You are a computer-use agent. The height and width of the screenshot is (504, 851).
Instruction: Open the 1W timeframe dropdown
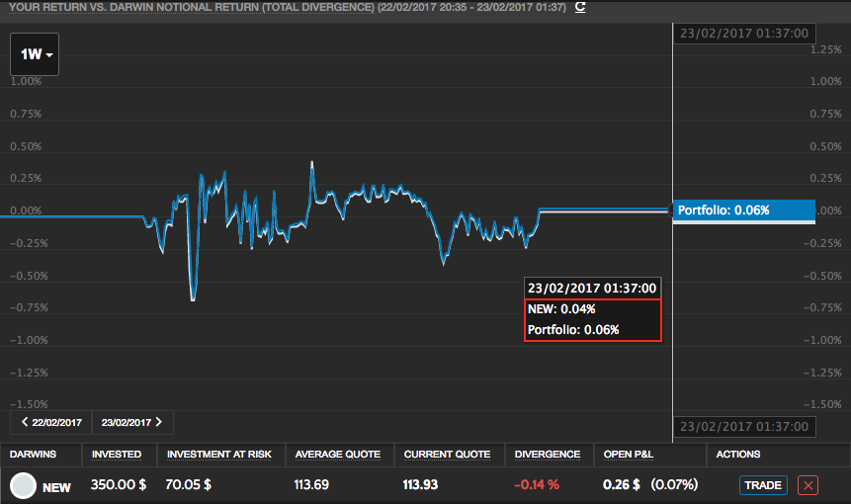click(35, 54)
